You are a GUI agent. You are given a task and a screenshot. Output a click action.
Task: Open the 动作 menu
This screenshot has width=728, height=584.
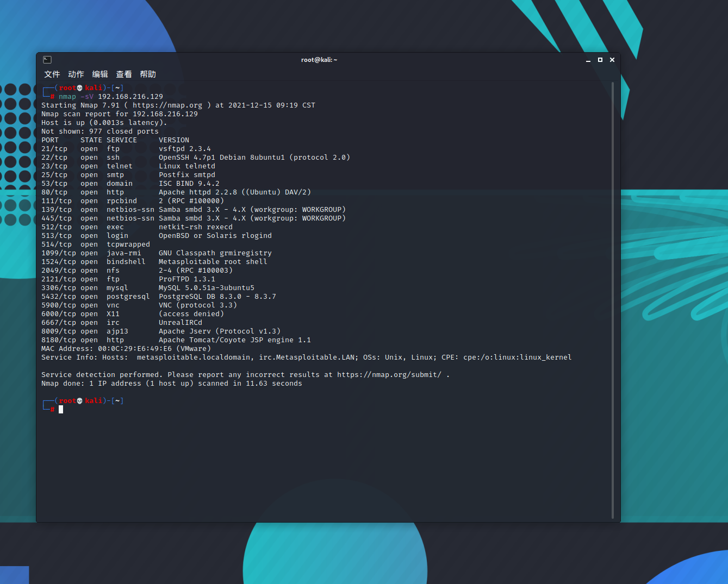point(76,74)
